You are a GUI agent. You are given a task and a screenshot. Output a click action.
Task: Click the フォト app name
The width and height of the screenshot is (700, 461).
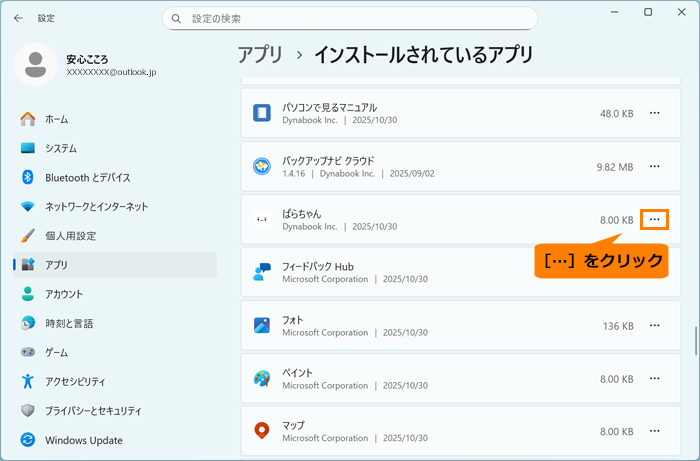(x=293, y=320)
